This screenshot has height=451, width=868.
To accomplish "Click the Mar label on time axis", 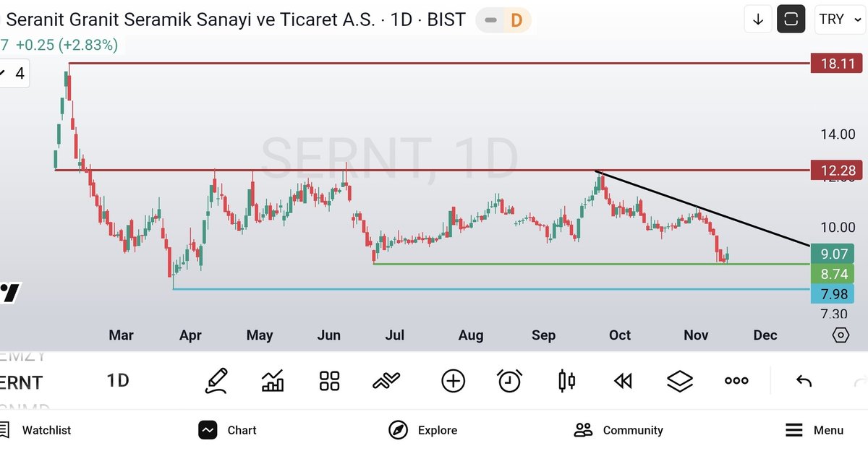I will click(x=121, y=335).
